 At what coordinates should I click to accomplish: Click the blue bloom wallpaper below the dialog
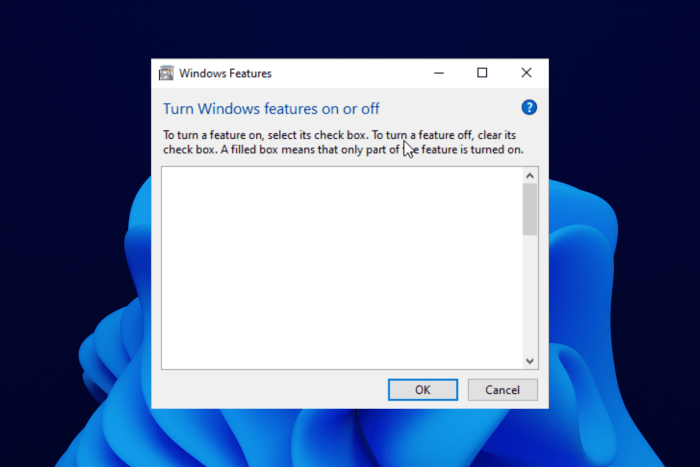pyautogui.click(x=350, y=438)
